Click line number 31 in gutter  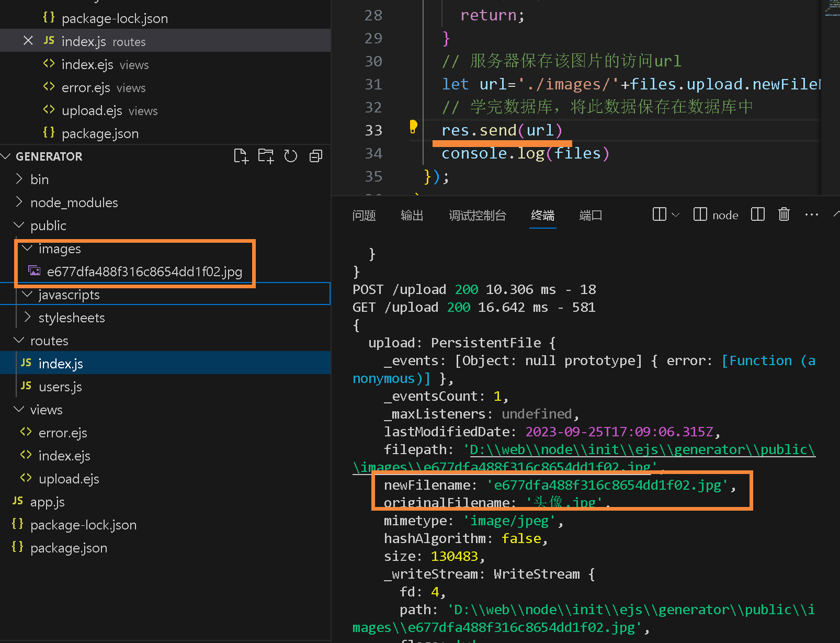click(x=373, y=84)
